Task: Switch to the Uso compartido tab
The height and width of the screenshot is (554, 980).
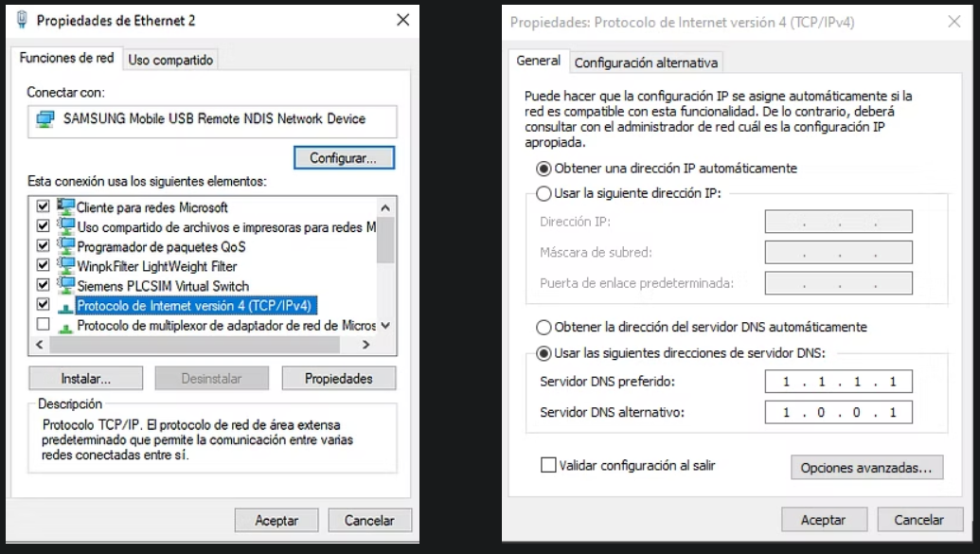Action: point(171,60)
